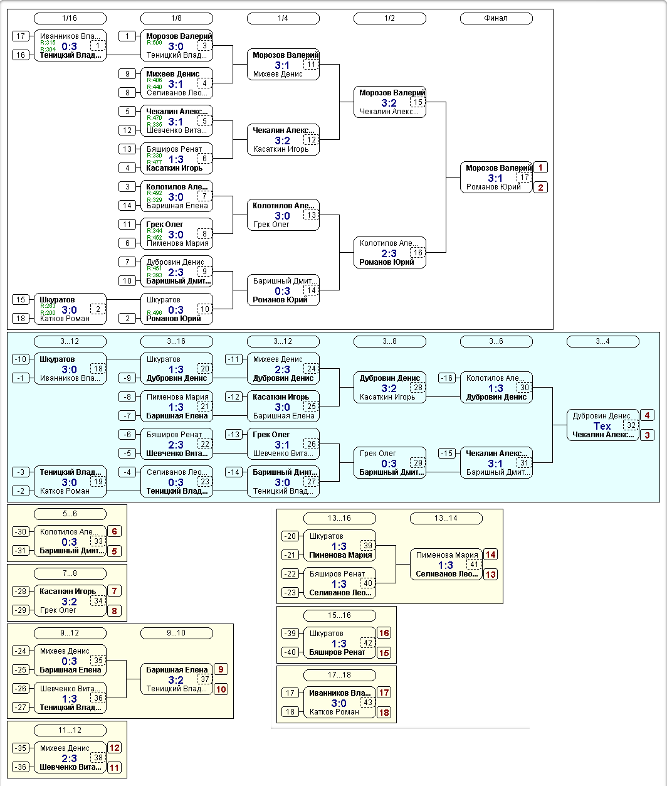Screen dimensions: 672x786
Task: Open match 43 Иванников vs Катков Роман
Action: point(339,703)
